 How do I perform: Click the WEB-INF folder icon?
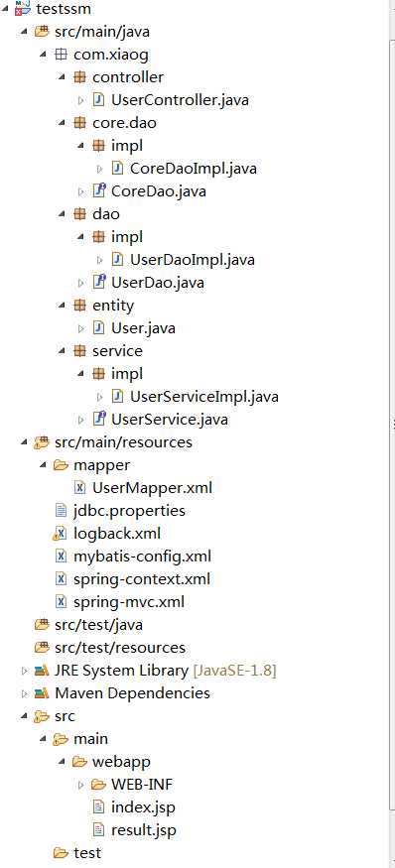coord(98,785)
